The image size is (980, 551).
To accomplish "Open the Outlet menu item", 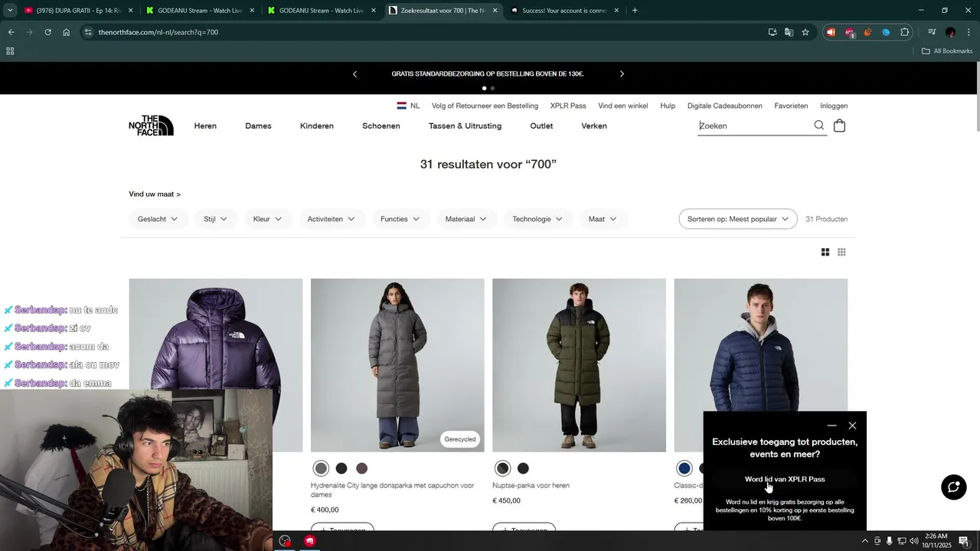I will point(541,126).
